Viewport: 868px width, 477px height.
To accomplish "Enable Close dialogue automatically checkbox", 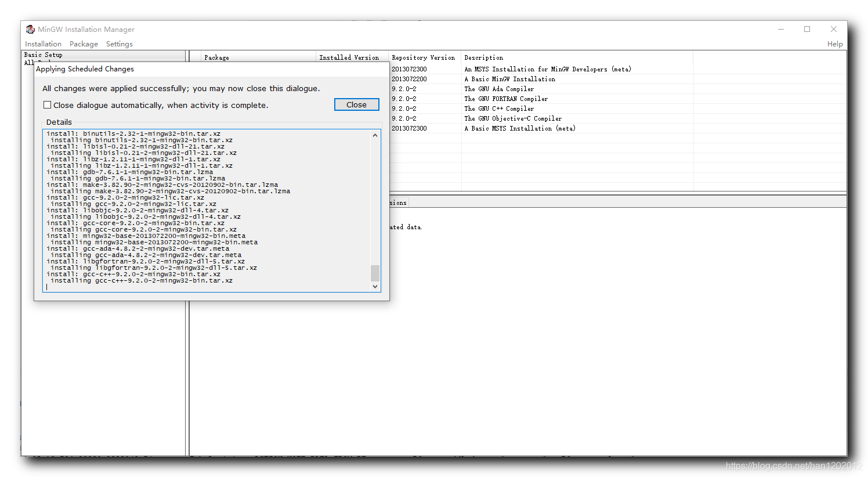I will 48,105.
